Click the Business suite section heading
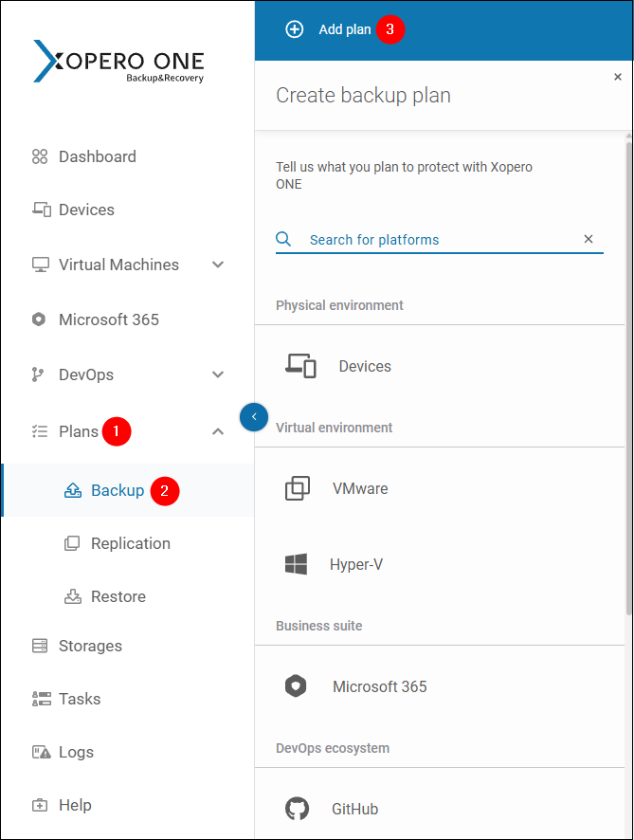The height and width of the screenshot is (840, 634). (319, 626)
